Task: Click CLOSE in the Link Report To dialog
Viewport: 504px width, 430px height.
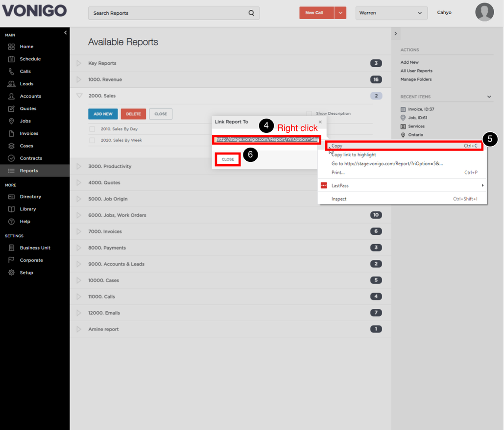Action: [228, 159]
